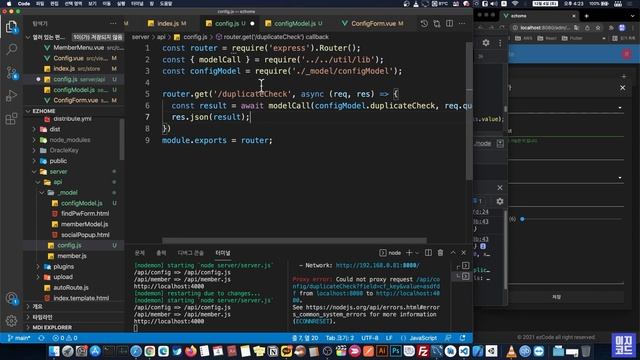Open configModel.js in _model folder tree
The width and height of the screenshot is (640, 360).
click(82, 203)
